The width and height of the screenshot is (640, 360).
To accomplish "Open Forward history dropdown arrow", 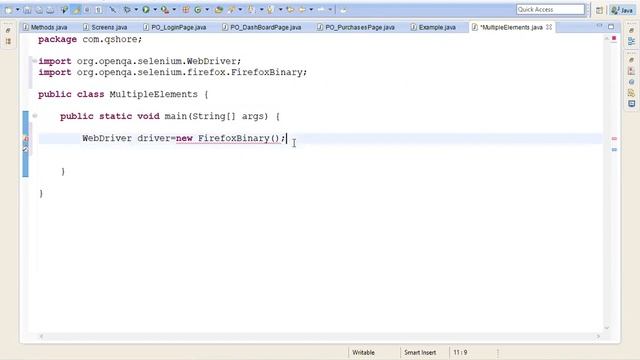I will (x=330, y=9).
